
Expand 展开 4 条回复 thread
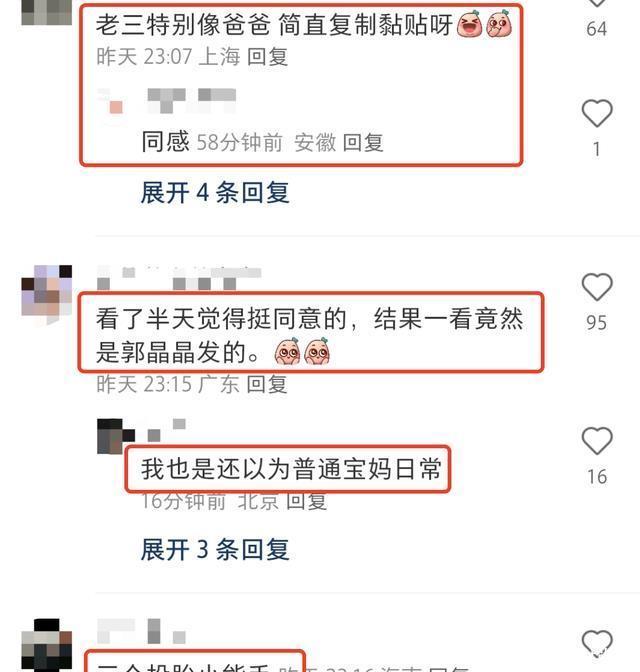pyautogui.click(x=215, y=192)
